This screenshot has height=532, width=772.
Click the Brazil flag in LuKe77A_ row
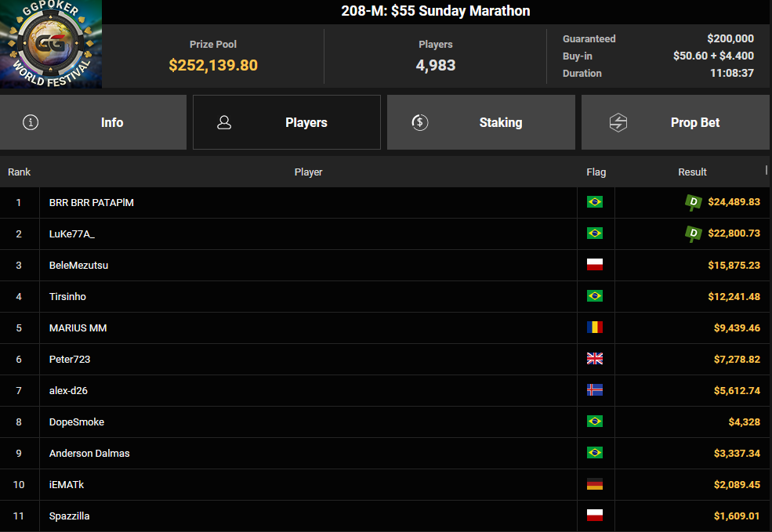coord(595,233)
